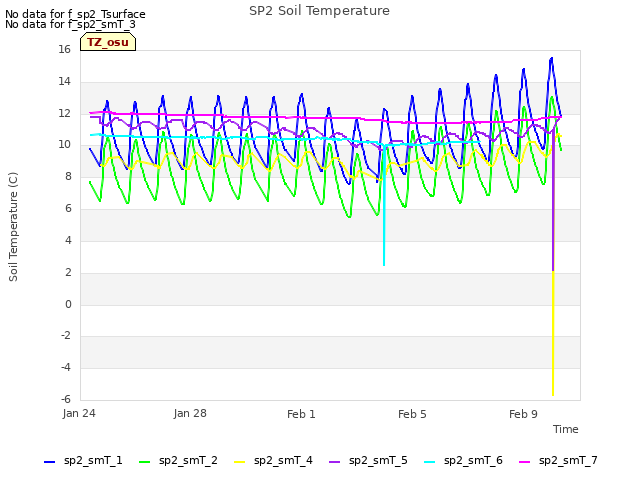The image size is (640, 480).
Task: Toggle the sp2_smT_6 legend entry
Action: tap(463, 461)
